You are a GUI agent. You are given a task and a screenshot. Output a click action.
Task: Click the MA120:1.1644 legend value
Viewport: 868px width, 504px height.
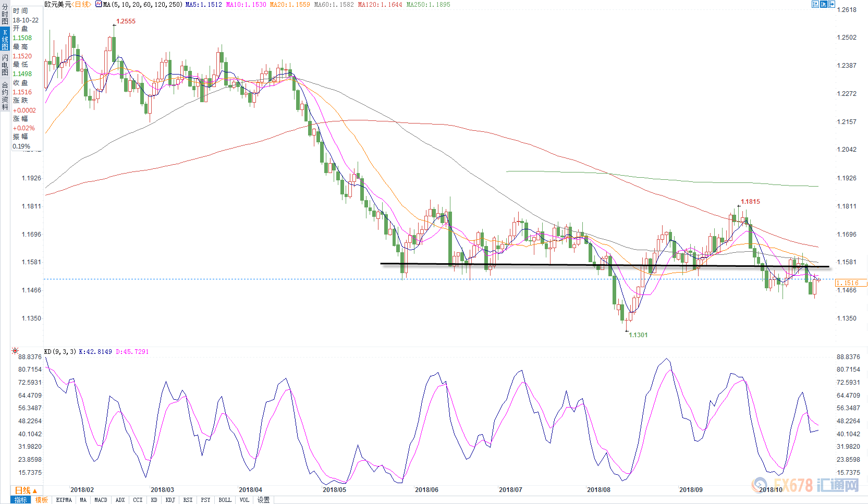(x=380, y=4)
